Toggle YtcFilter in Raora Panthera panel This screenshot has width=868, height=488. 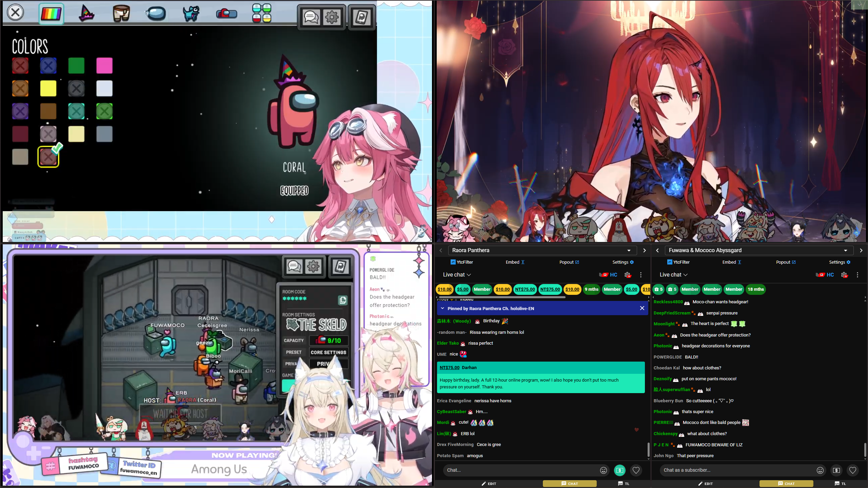pos(461,262)
